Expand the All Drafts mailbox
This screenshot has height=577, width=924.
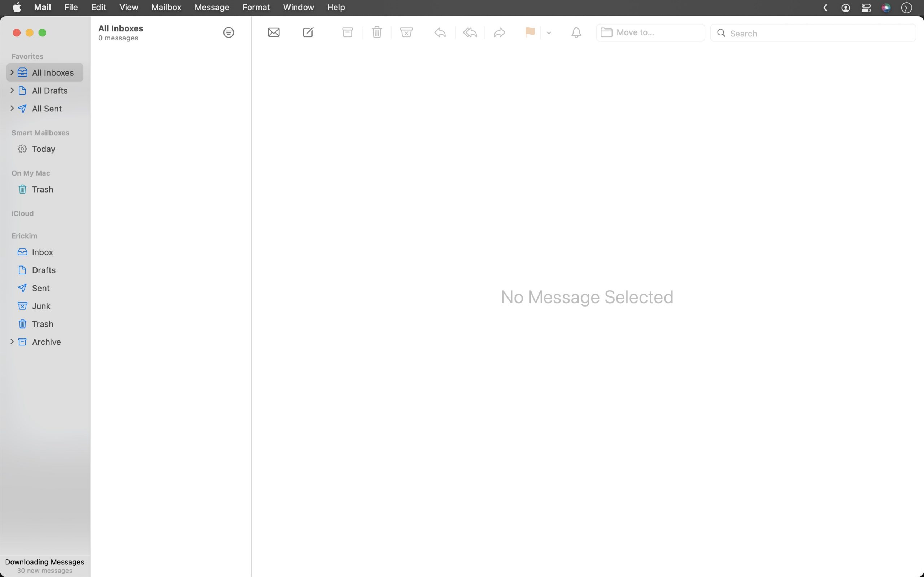(x=12, y=90)
